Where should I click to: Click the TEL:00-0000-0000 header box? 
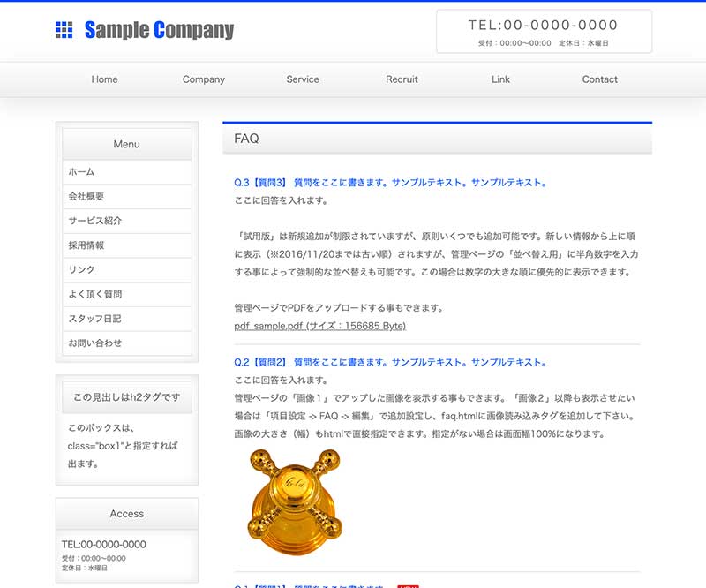click(544, 32)
